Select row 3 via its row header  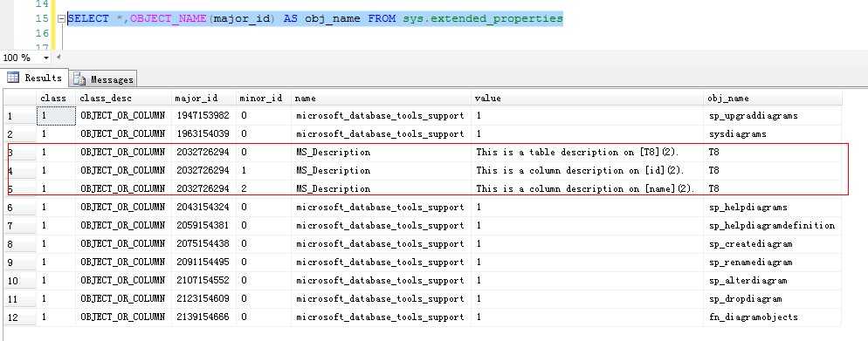pyautogui.click(x=20, y=152)
